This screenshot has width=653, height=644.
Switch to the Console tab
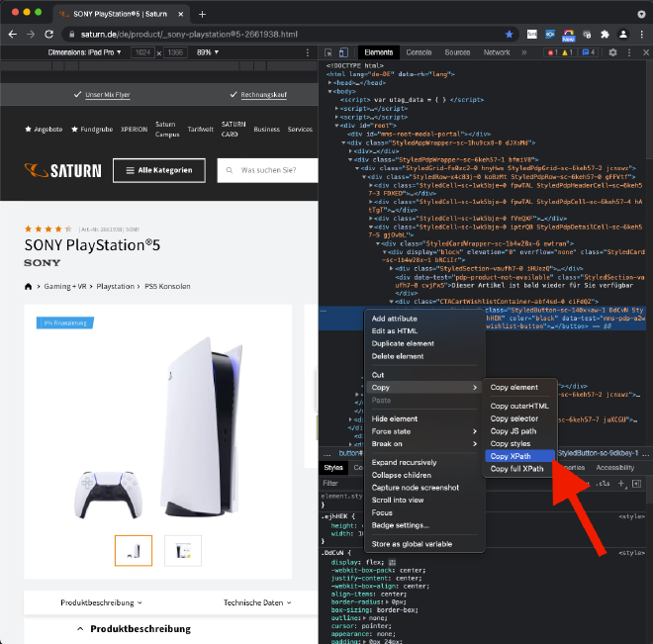pos(419,52)
